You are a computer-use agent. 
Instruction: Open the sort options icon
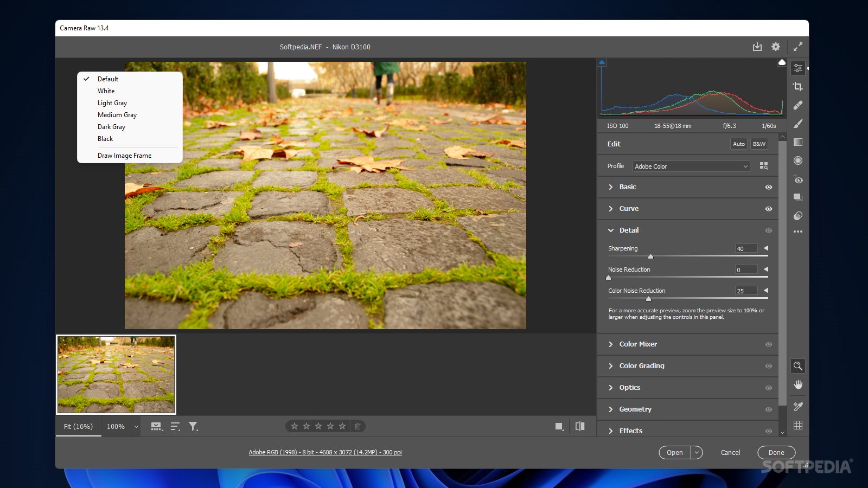pos(175,427)
